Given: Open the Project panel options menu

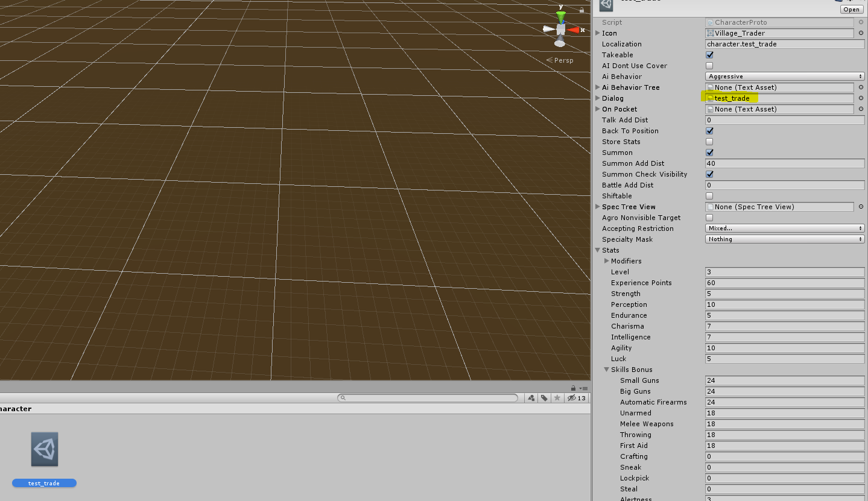Looking at the screenshot, I should pyautogui.click(x=583, y=388).
